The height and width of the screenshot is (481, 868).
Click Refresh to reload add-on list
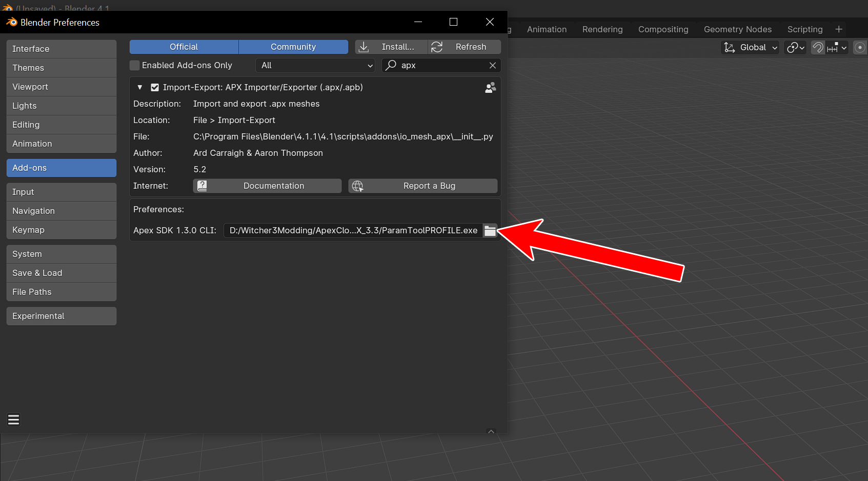click(465, 47)
